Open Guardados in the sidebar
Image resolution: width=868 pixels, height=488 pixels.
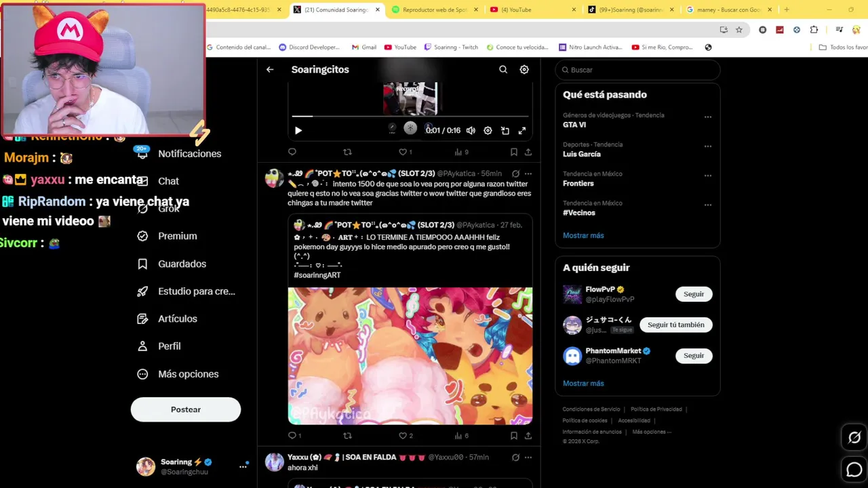point(172,264)
